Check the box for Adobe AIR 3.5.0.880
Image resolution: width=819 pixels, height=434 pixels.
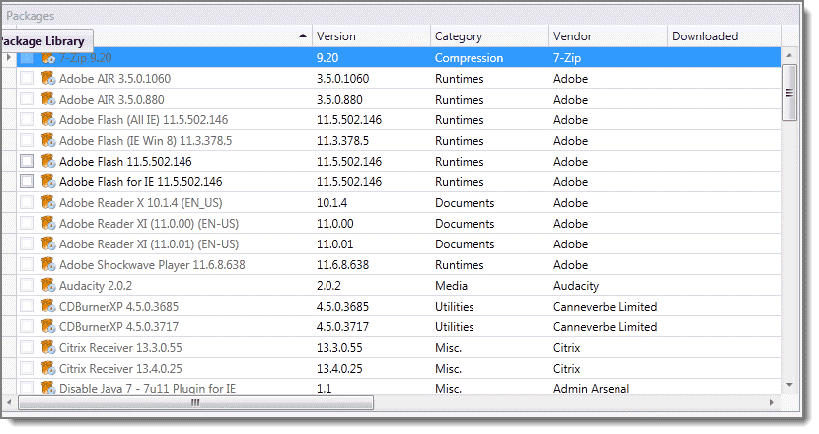click(27, 99)
